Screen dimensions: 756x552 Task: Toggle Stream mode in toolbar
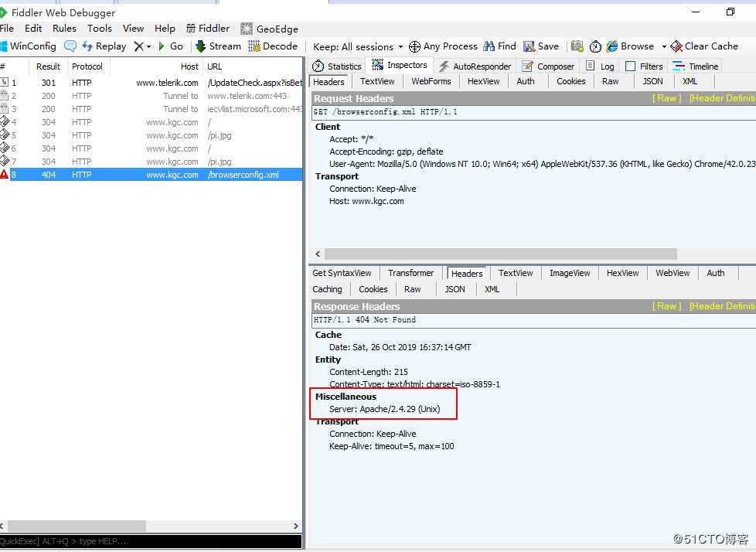pos(218,46)
